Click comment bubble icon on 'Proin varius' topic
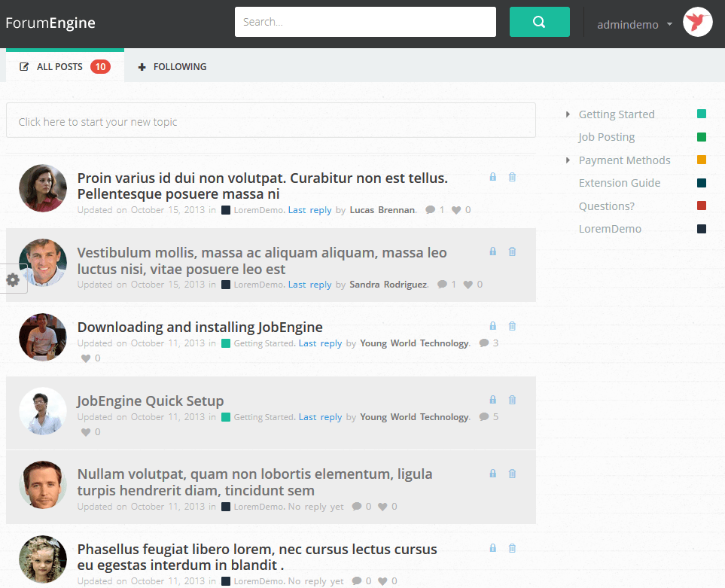Screen dimensions: 725x588 pyautogui.click(x=431, y=210)
